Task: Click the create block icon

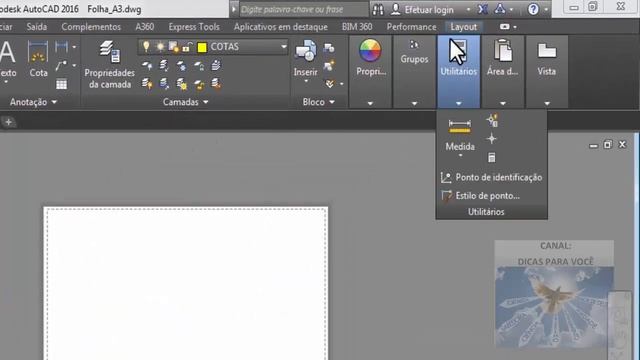Action: tap(329, 48)
